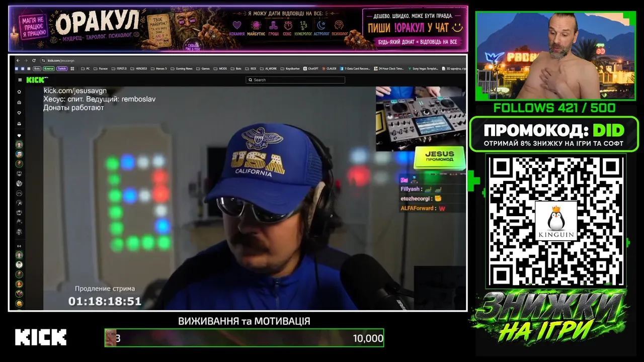Expand the PC bookmarks folder

86,68
